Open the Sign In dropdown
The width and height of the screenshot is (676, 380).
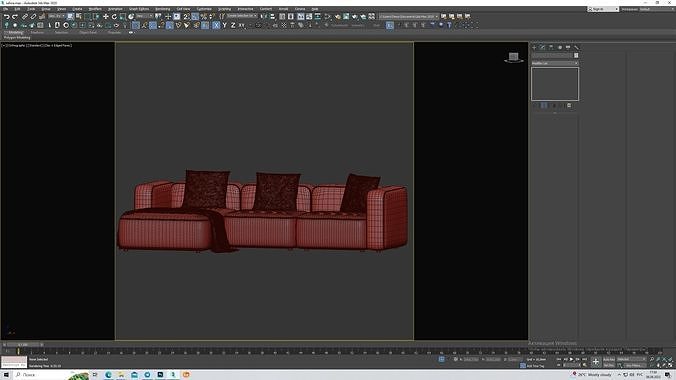tap(603, 9)
